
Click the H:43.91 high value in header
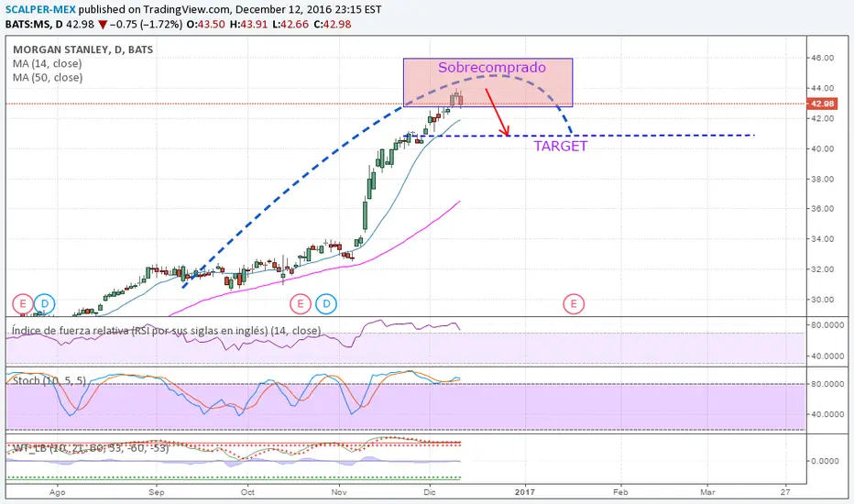tap(248, 25)
